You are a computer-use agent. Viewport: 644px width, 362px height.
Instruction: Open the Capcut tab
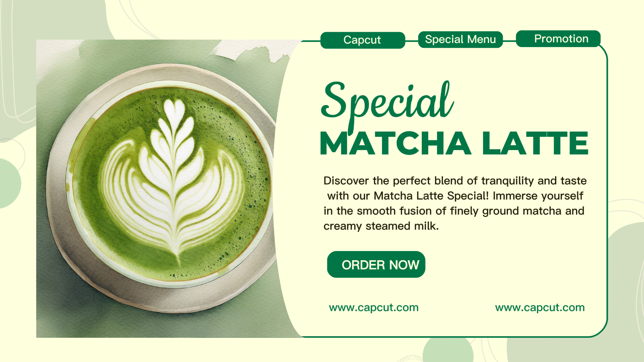(363, 40)
